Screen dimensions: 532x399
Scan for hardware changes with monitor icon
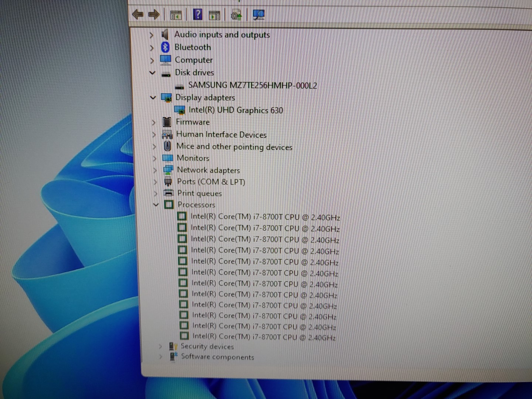(x=259, y=15)
